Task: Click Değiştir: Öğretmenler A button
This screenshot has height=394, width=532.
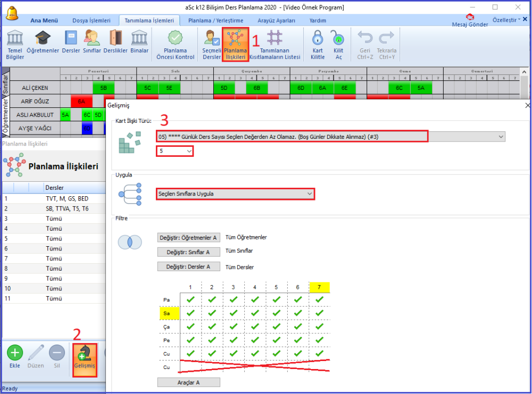Action: coord(188,238)
